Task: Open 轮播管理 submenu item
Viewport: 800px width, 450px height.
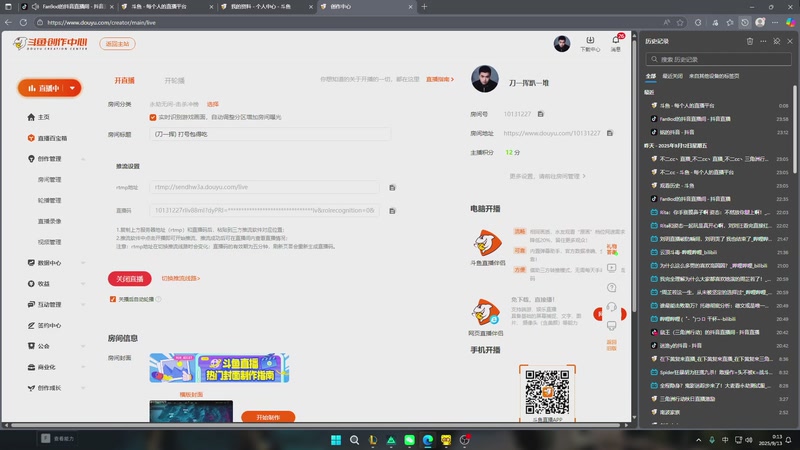Action: (x=49, y=201)
